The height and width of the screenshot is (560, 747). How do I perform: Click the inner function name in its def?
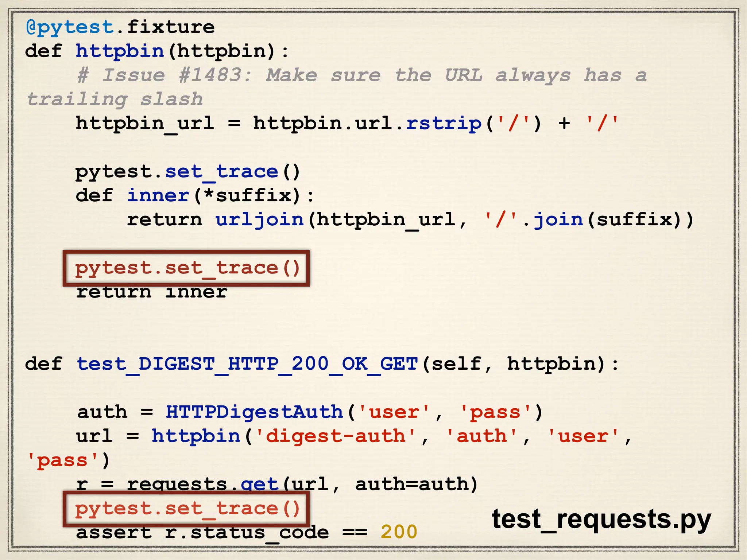158,195
